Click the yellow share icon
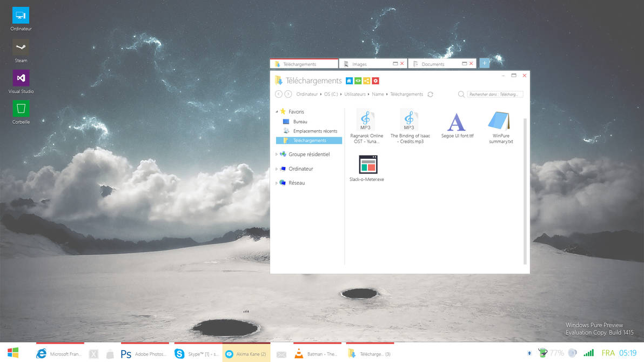 (x=366, y=81)
